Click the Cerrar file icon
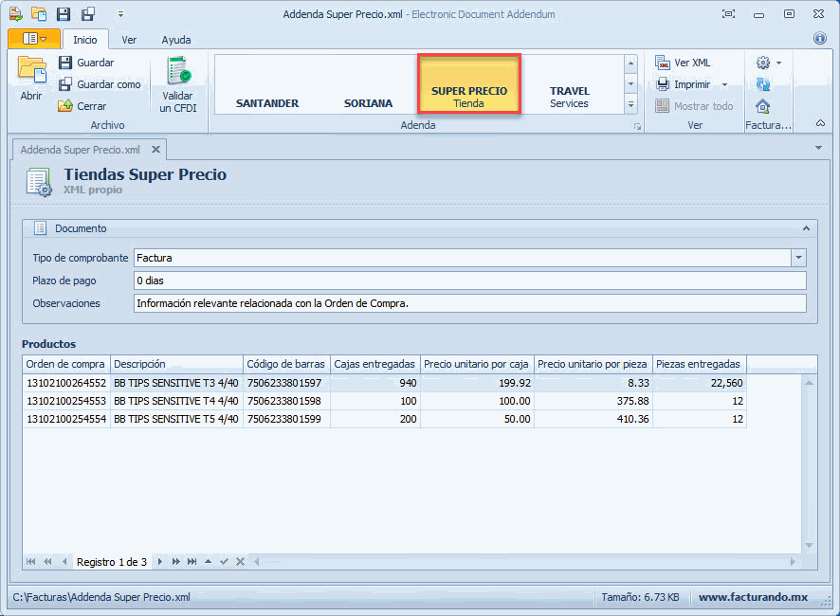 coord(65,106)
